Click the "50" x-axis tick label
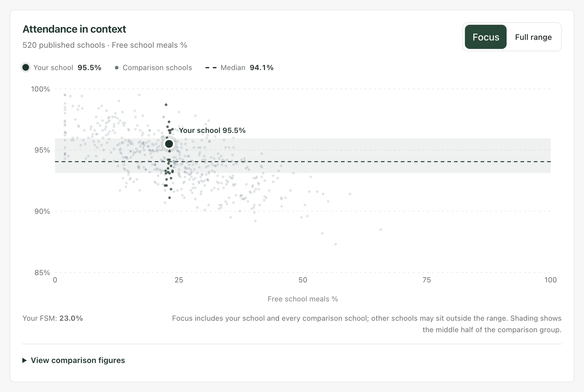Screen dimensions: 584x392 (303, 280)
